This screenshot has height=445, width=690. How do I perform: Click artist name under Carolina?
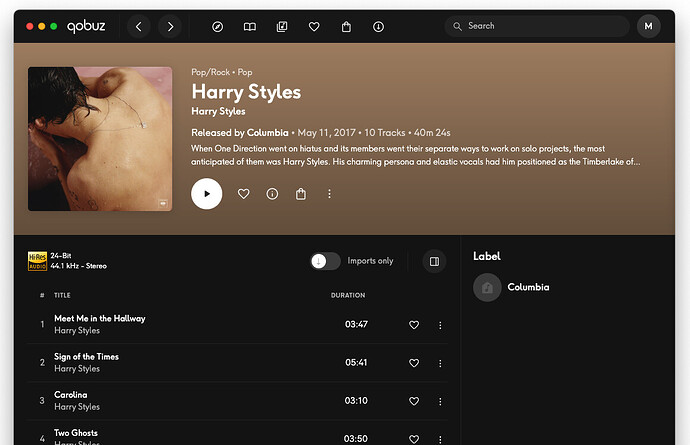[x=77, y=407]
